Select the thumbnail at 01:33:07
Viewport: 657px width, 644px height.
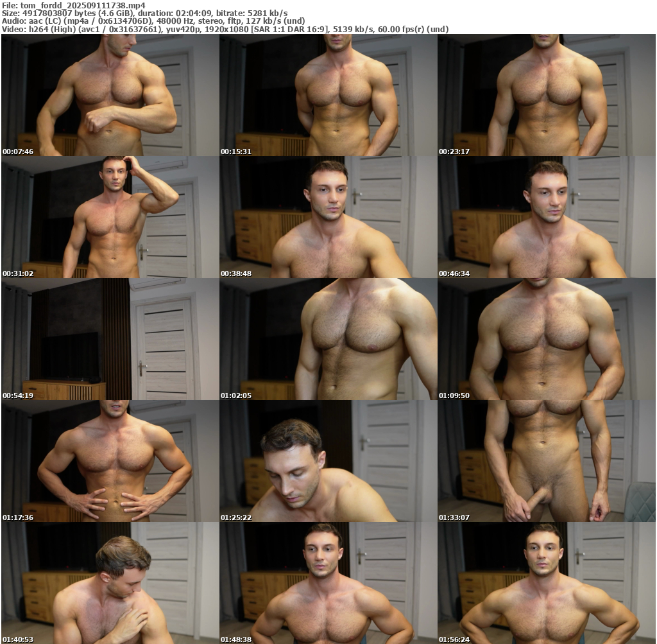point(547,461)
